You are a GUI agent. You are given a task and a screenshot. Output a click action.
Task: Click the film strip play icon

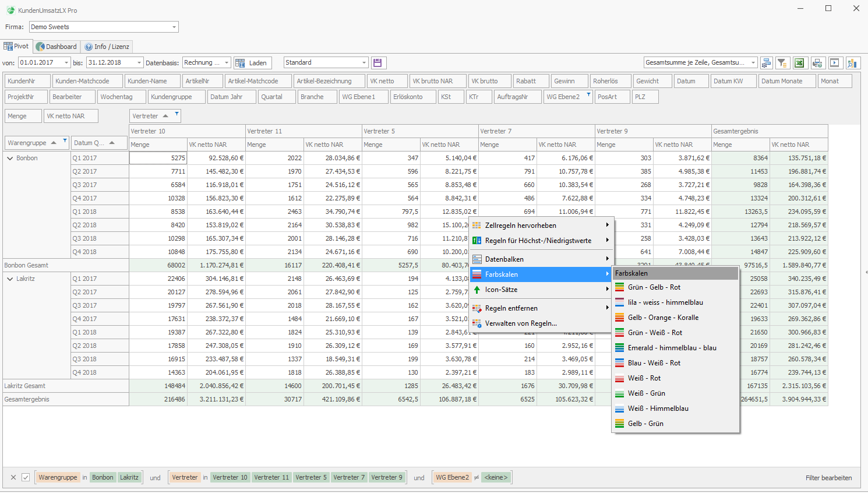click(x=835, y=63)
